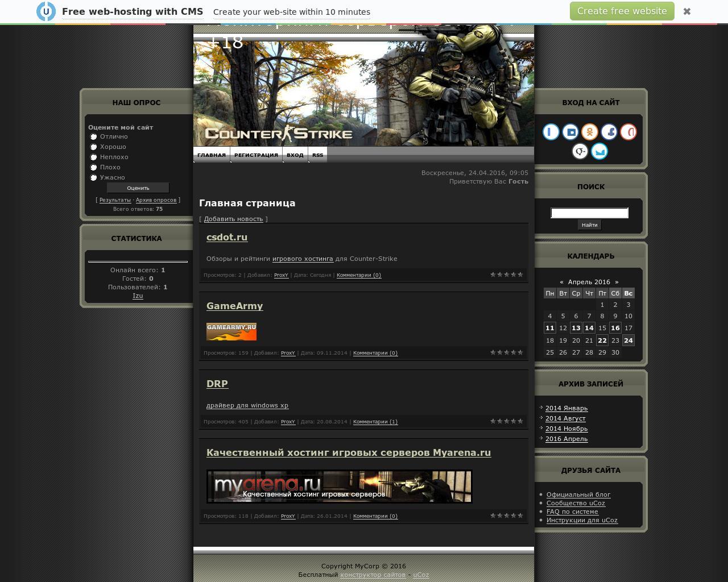Open the 2014 Август archive
Screen dimensions: 728x582
(565, 418)
